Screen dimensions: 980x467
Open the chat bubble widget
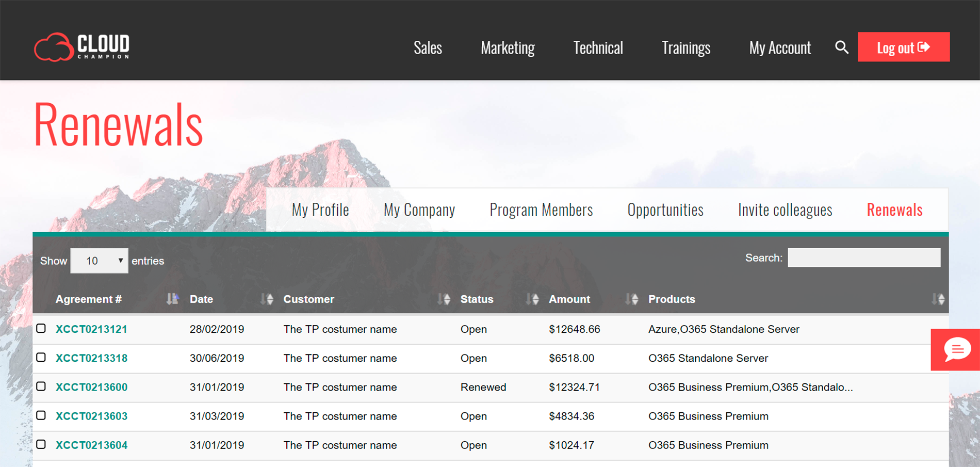pyautogui.click(x=956, y=349)
